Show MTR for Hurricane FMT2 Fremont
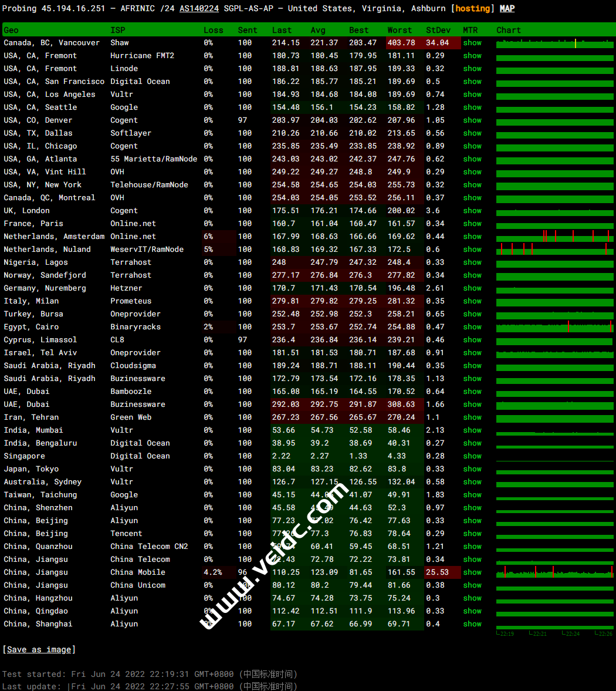 pyautogui.click(x=472, y=56)
